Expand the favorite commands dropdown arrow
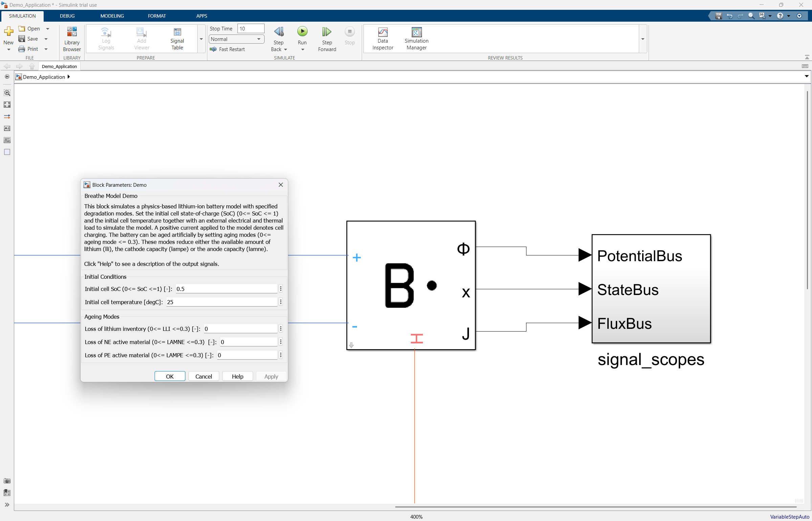This screenshot has height=521, width=812. (770, 16)
